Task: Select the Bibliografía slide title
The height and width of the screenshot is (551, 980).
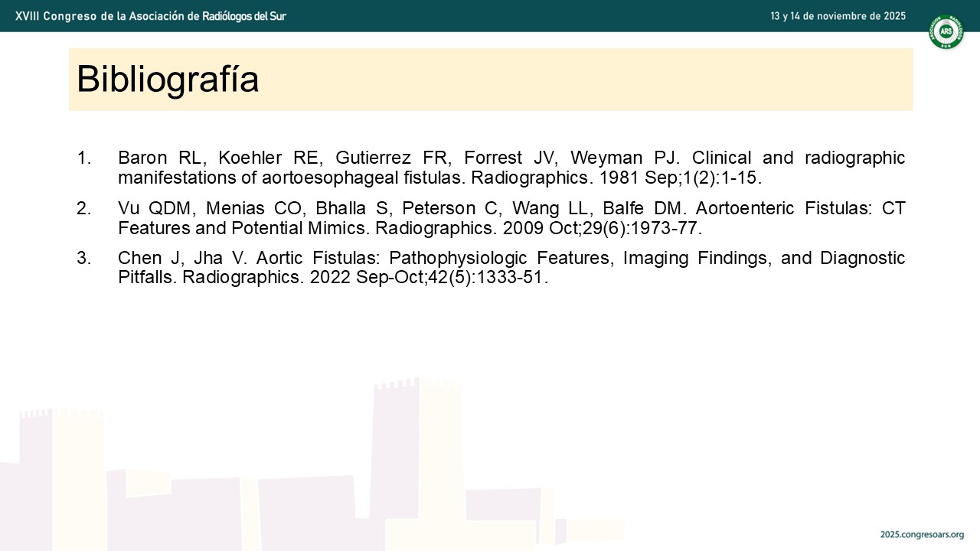Action: click(x=168, y=79)
